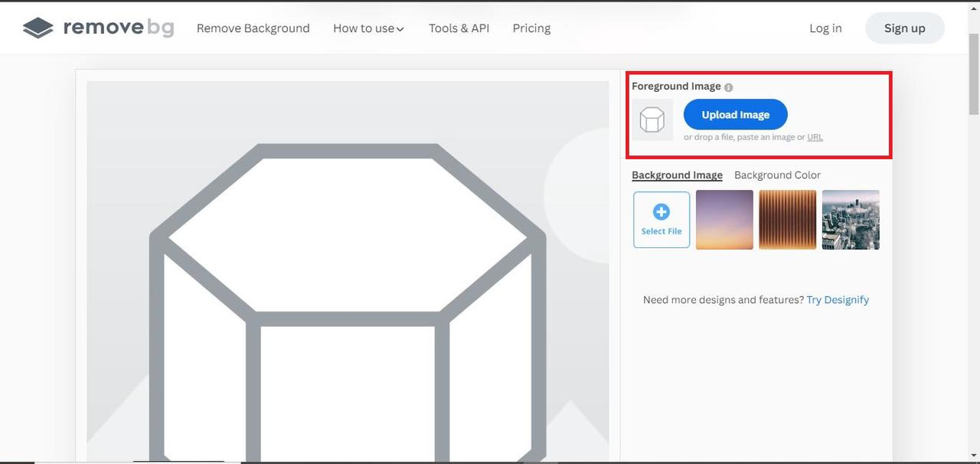This screenshot has width=980, height=464.
Task: Choose the purple sunset gradient background
Action: tap(724, 220)
